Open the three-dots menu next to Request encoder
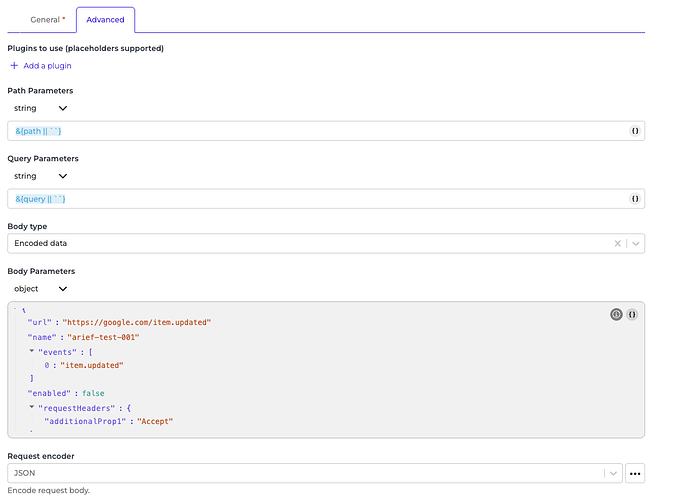 634,473
